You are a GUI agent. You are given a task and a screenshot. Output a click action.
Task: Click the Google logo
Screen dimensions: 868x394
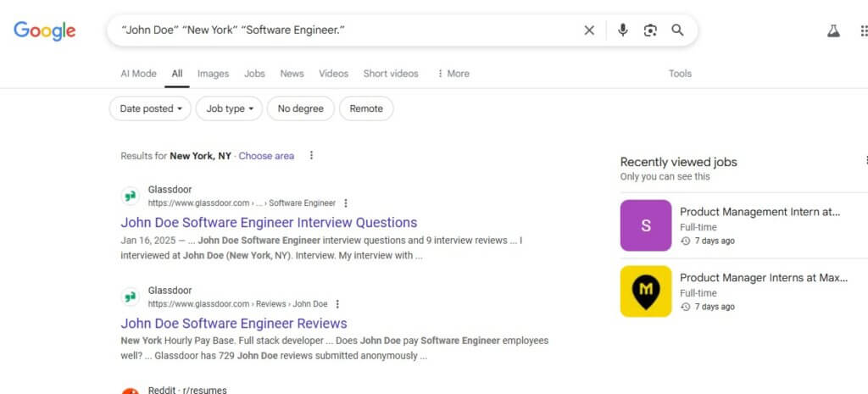click(x=44, y=31)
